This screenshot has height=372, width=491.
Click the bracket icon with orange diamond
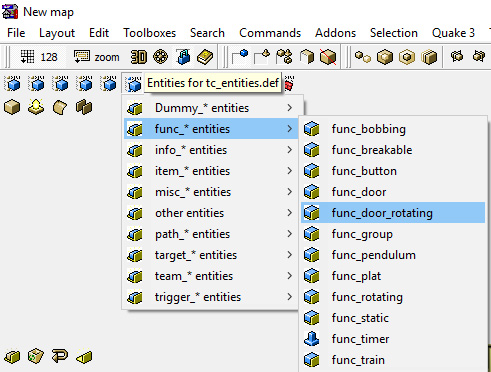(x=262, y=57)
